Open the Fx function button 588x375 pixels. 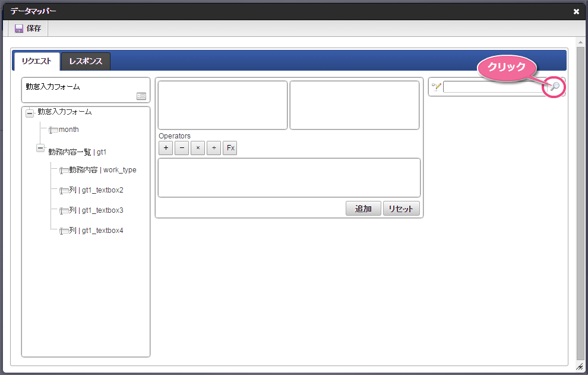(230, 148)
